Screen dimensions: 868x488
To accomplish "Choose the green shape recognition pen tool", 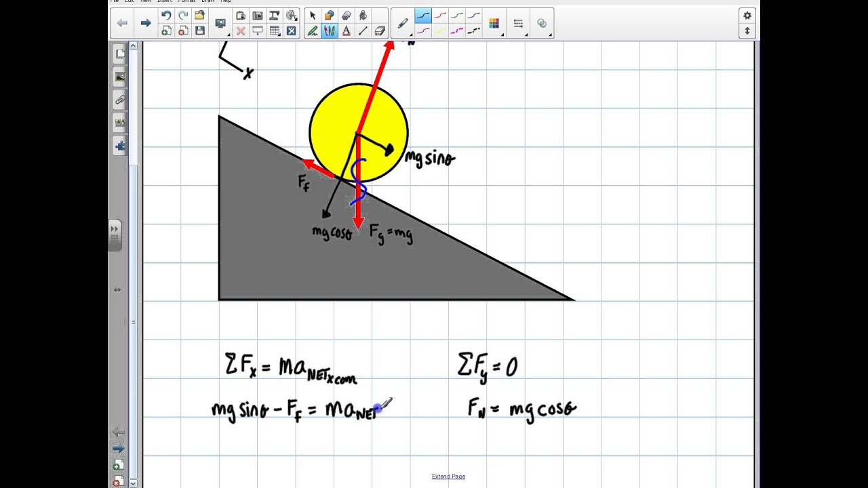I will 313,31.
